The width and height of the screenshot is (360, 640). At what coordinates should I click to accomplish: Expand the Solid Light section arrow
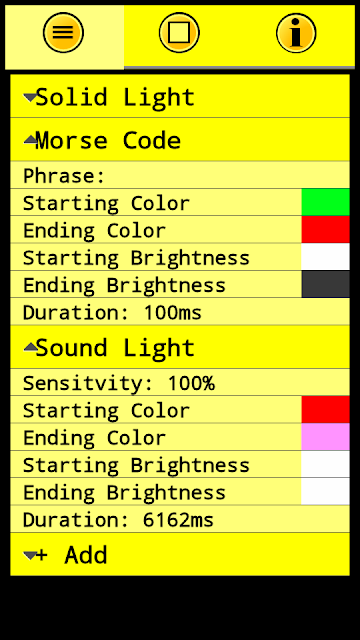click(x=30, y=98)
